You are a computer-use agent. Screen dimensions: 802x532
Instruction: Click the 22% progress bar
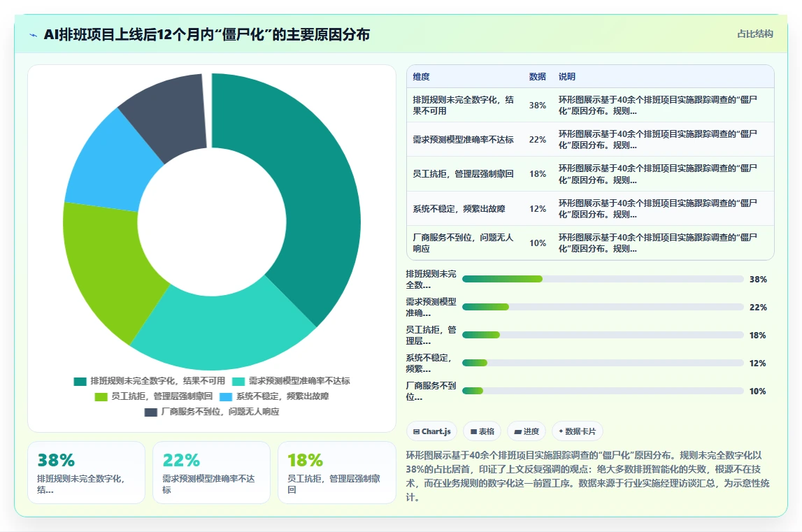pos(603,307)
